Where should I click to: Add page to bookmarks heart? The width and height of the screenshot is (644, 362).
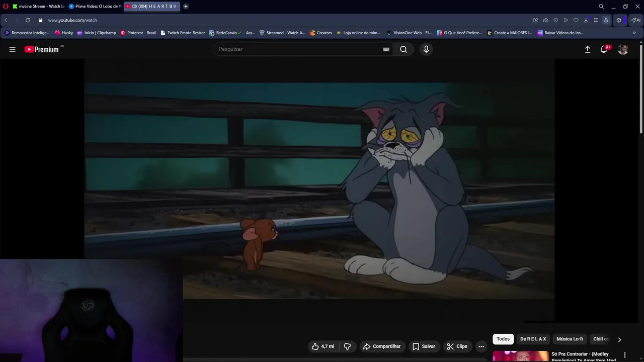pos(576,20)
